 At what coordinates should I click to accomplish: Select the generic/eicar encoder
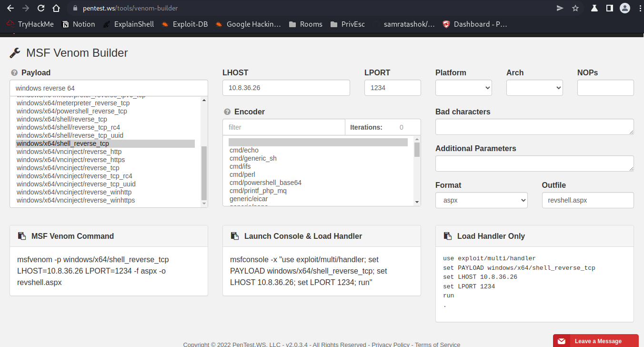tap(318, 199)
